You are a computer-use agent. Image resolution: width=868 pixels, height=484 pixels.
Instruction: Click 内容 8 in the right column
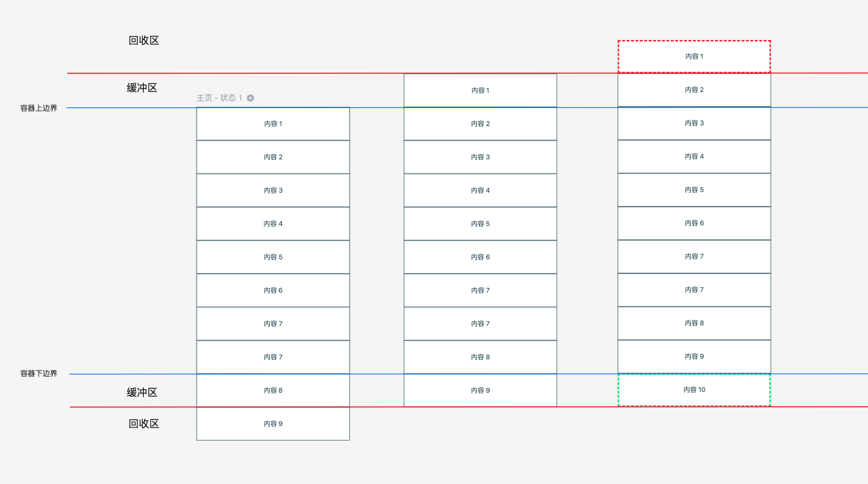coord(694,323)
